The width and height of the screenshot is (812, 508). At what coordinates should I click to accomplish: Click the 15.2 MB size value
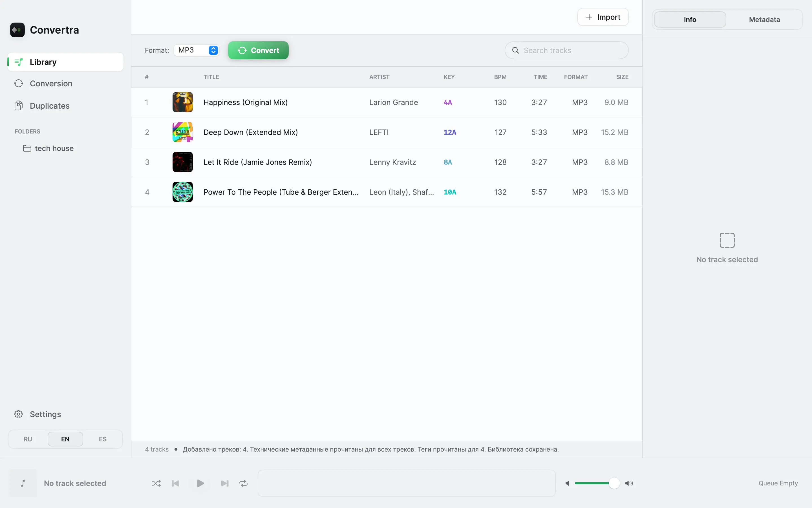(x=614, y=132)
